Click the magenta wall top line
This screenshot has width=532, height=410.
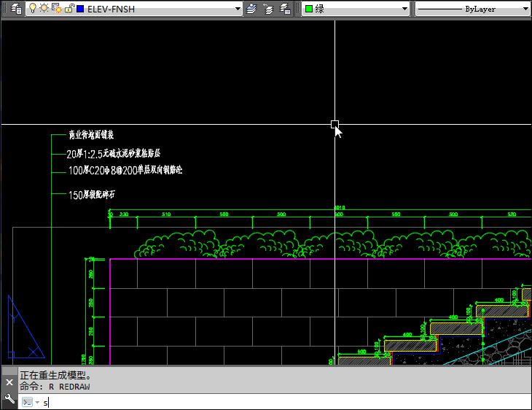(292, 258)
